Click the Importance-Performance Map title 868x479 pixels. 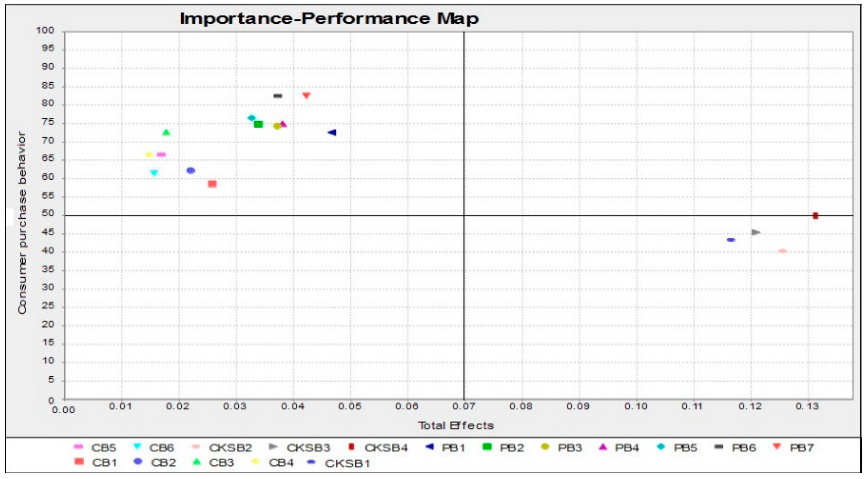pos(329,19)
